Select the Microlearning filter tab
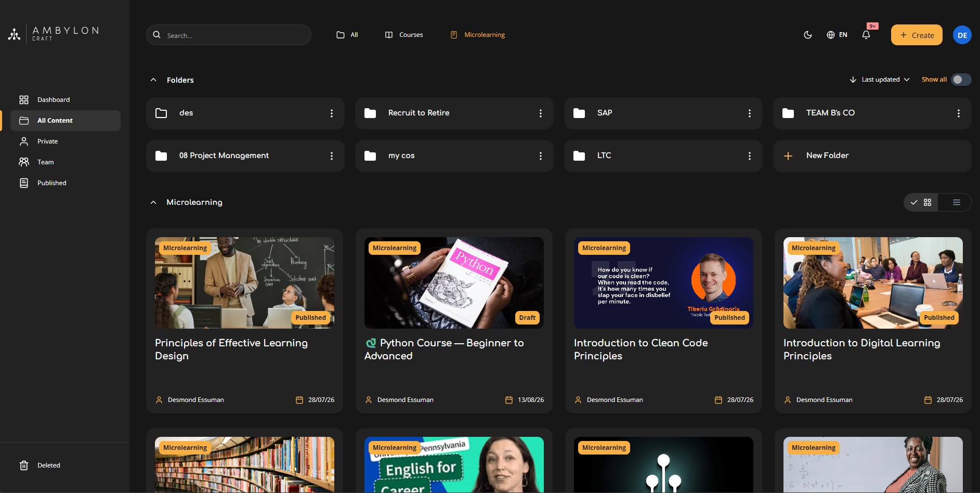 [x=478, y=35]
